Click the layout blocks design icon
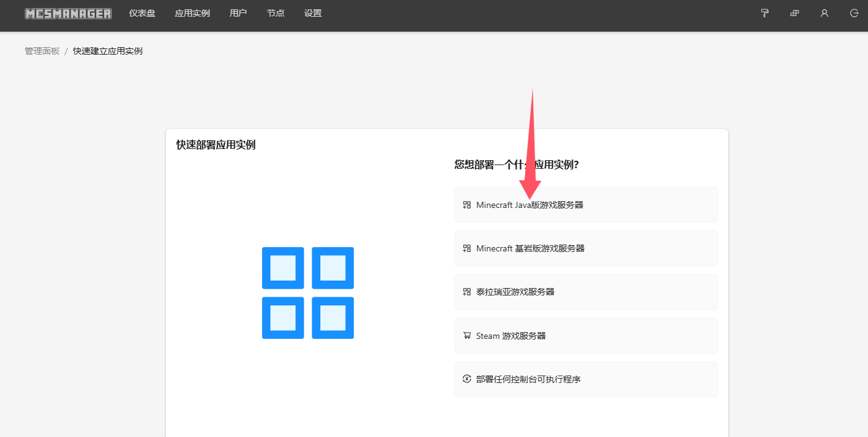Image resolution: width=868 pixels, height=437 pixels. [x=795, y=13]
